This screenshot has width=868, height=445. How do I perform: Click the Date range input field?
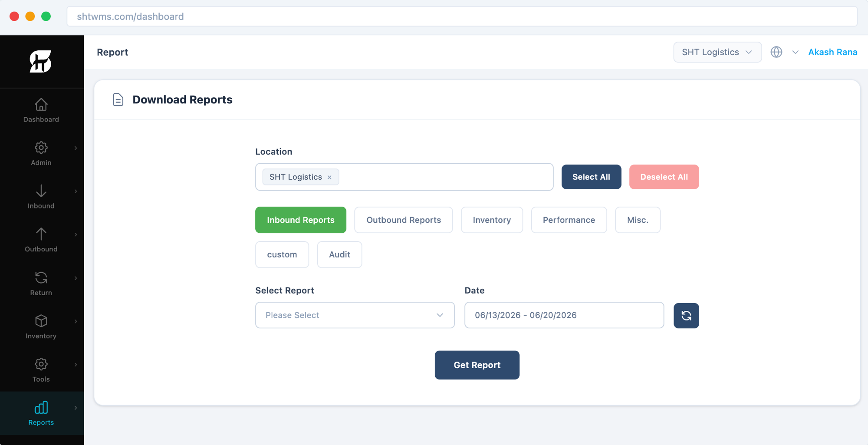[x=564, y=315]
